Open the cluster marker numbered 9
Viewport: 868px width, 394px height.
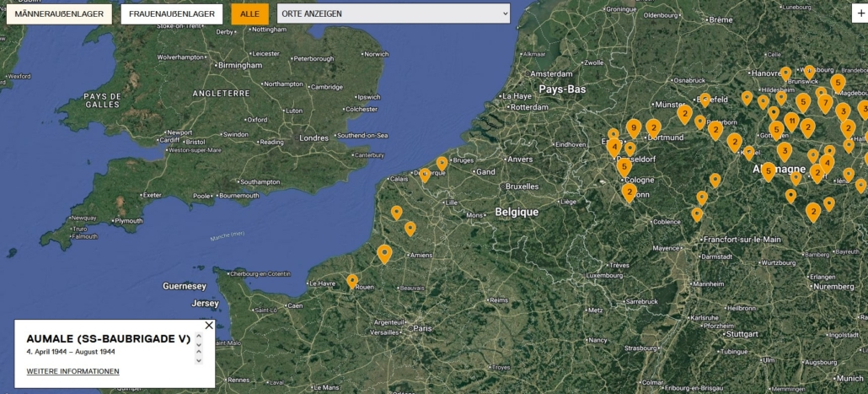point(634,127)
